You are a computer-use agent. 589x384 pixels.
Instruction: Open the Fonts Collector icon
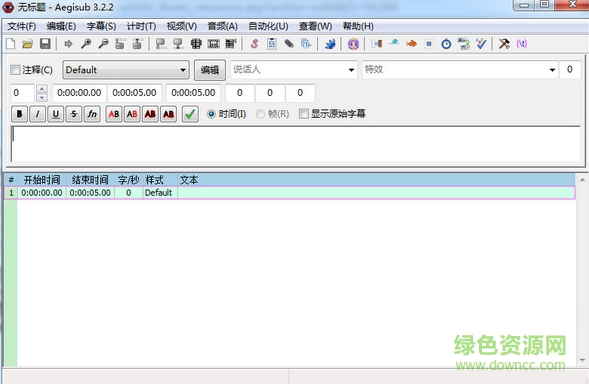point(306,44)
